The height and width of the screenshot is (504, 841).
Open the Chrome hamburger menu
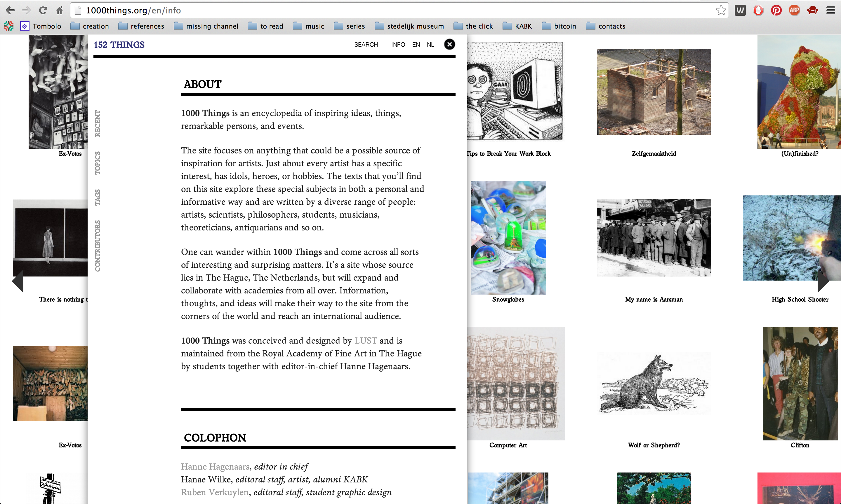tap(830, 10)
